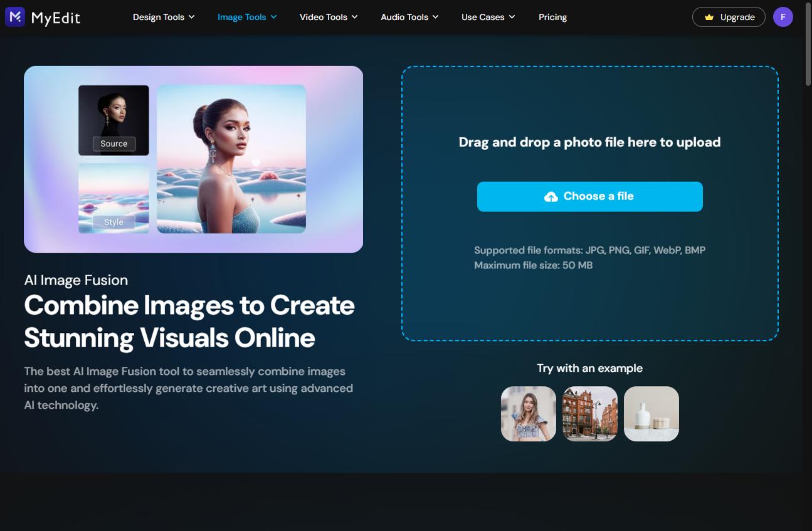Select the red brick buildings example image
Screen dimensions: 812x531
tap(589, 413)
